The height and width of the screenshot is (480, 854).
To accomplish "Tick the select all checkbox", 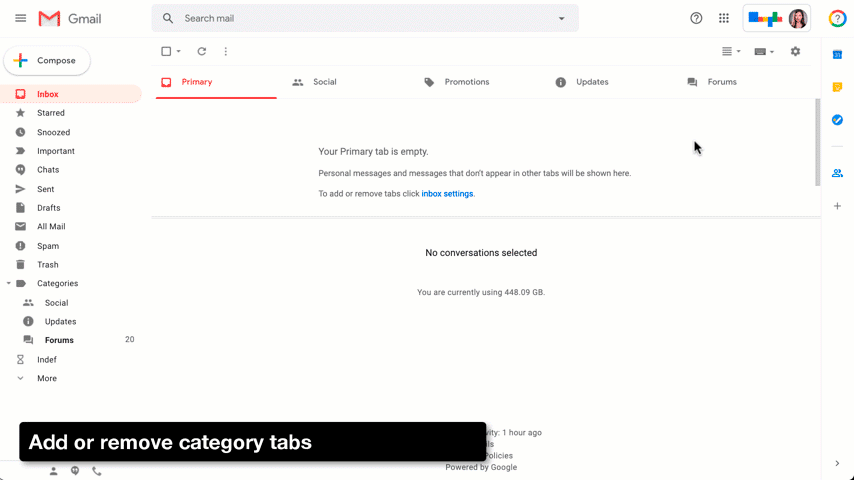I will (166, 51).
